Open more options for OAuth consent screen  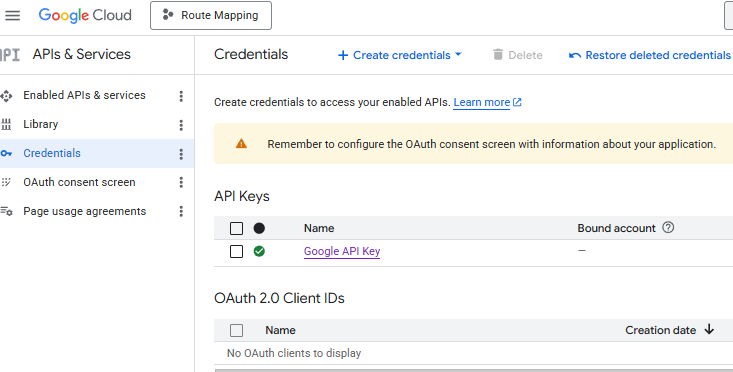(x=181, y=182)
